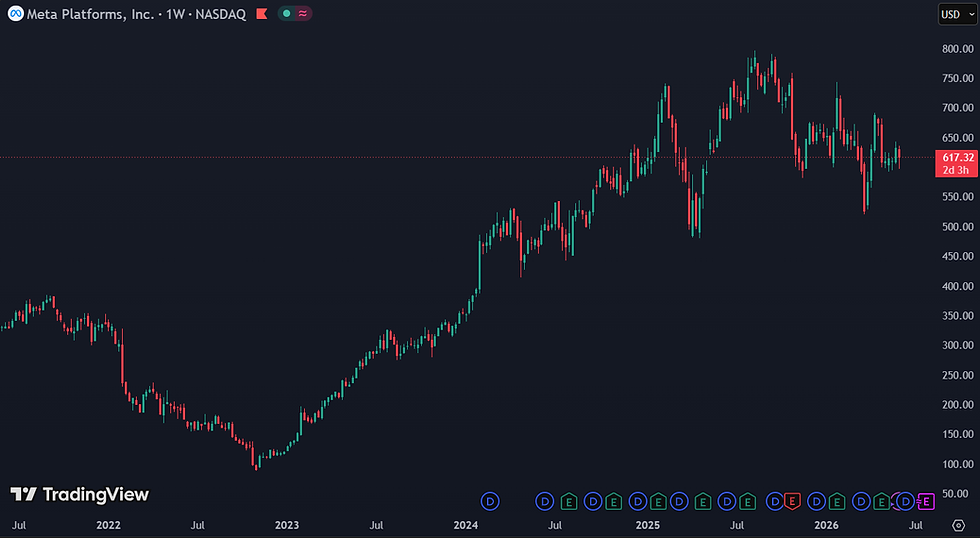
Task: Click the dividend marker just left of the magenta earnings marker
Action: (906, 501)
